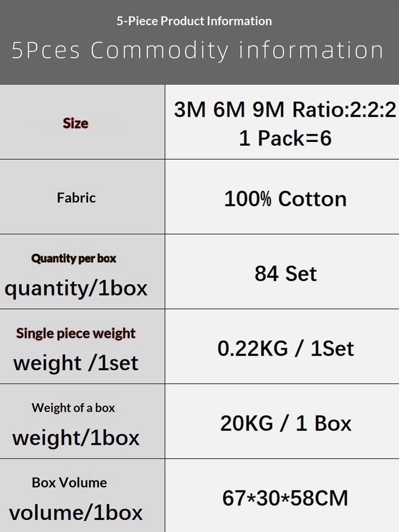This screenshot has height=532, width=399.
Task: Select the '5Pces Commodity information' heading
Action: [198, 50]
